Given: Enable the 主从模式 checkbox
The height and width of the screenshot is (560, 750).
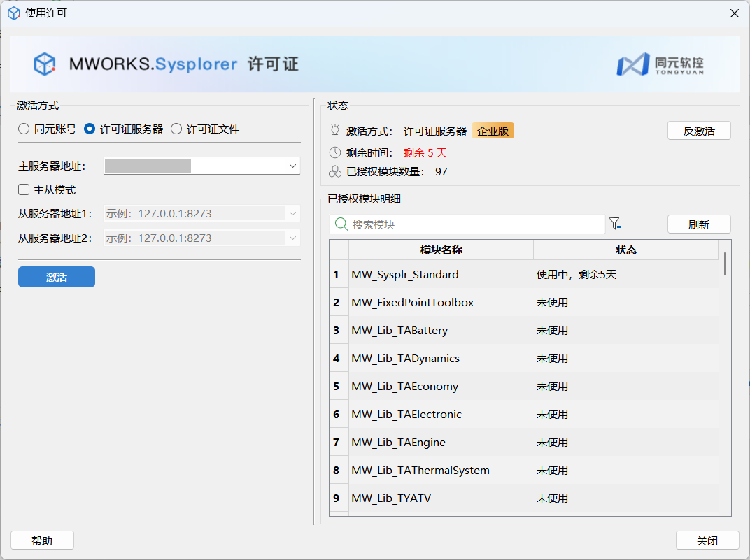Looking at the screenshot, I should (x=24, y=189).
